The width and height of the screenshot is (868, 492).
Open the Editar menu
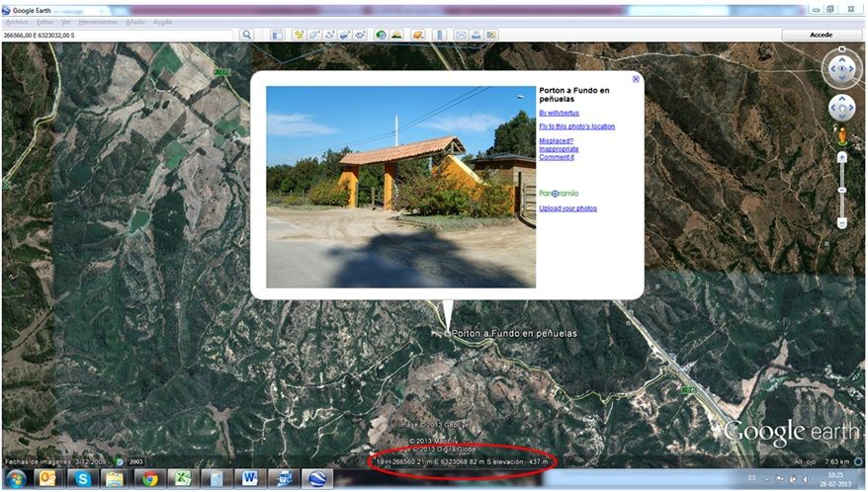click(x=44, y=22)
